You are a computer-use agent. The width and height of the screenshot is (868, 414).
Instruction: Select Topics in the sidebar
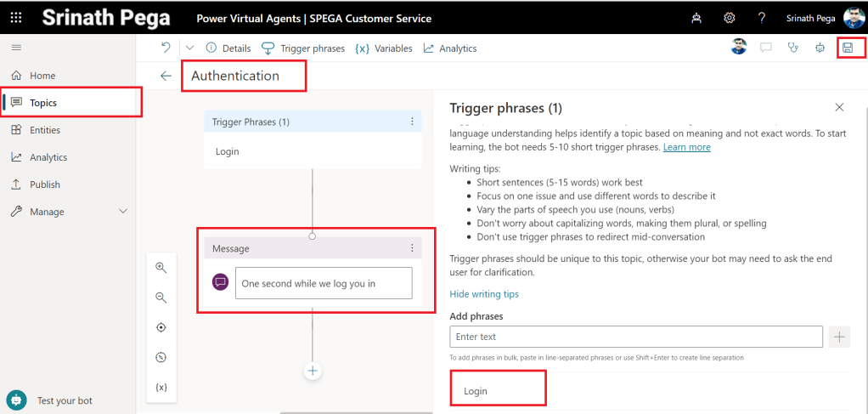(x=43, y=103)
